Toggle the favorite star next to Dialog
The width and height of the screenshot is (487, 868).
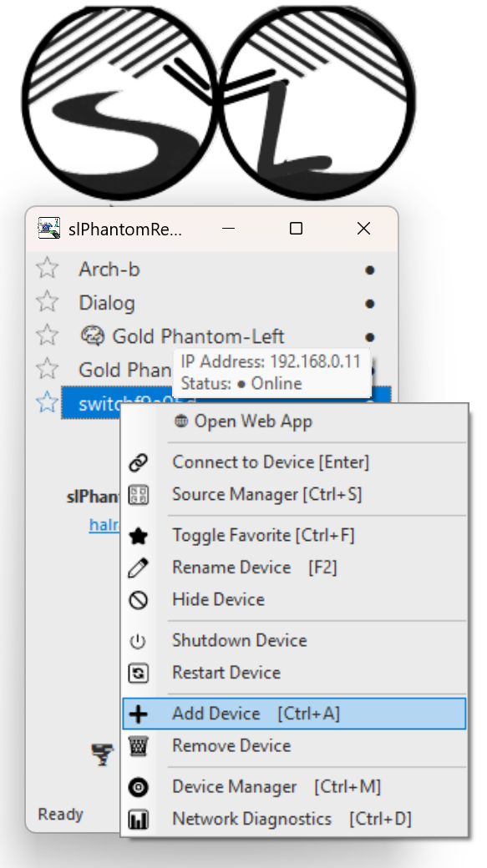[46, 303]
